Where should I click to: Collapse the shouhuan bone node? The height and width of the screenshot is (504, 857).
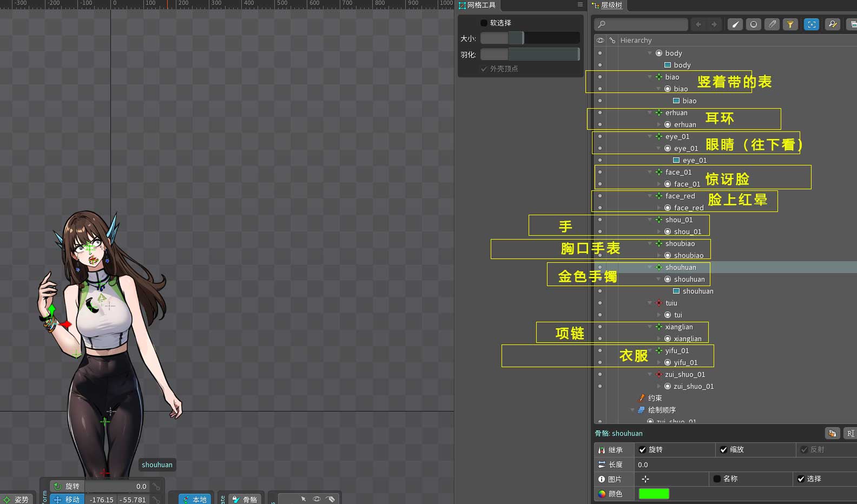click(650, 267)
